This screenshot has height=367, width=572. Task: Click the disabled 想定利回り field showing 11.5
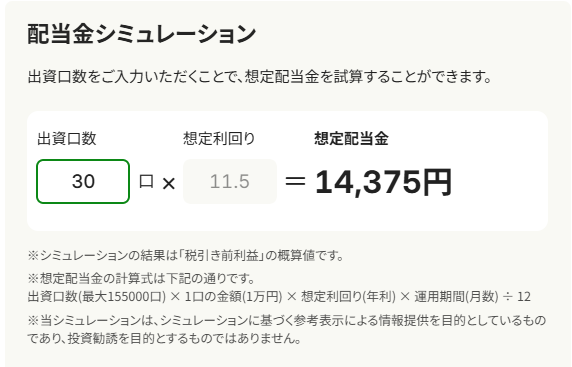[x=229, y=181]
